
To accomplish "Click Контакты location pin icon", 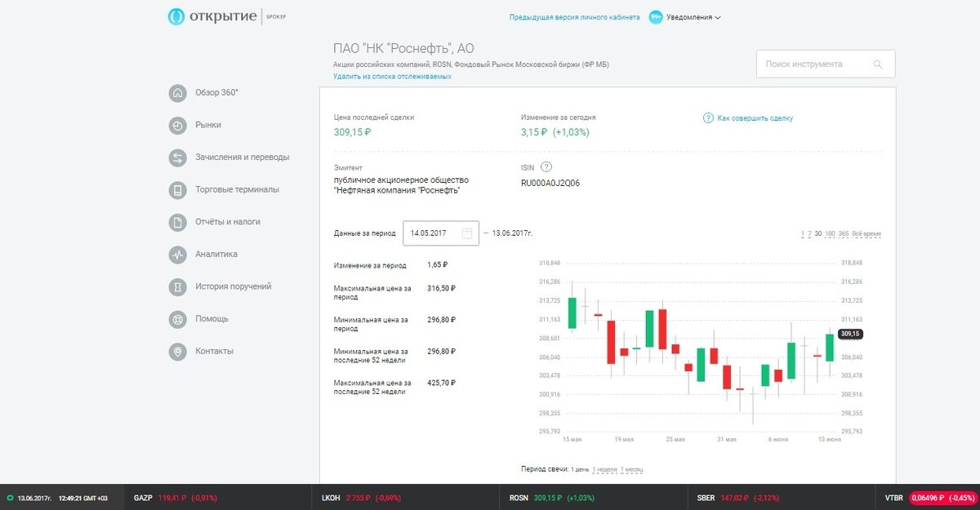I will pyautogui.click(x=178, y=352).
